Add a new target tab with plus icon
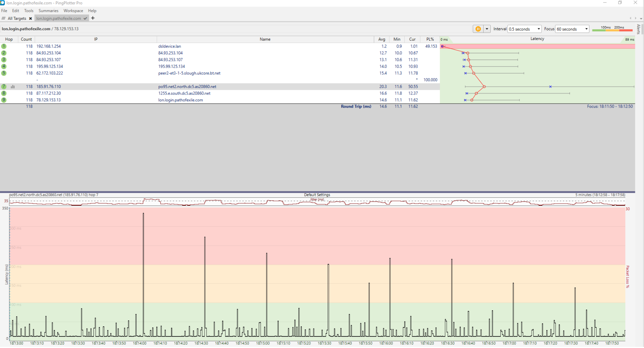Image resolution: width=644 pixels, height=348 pixels. click(x=93, y=18)
